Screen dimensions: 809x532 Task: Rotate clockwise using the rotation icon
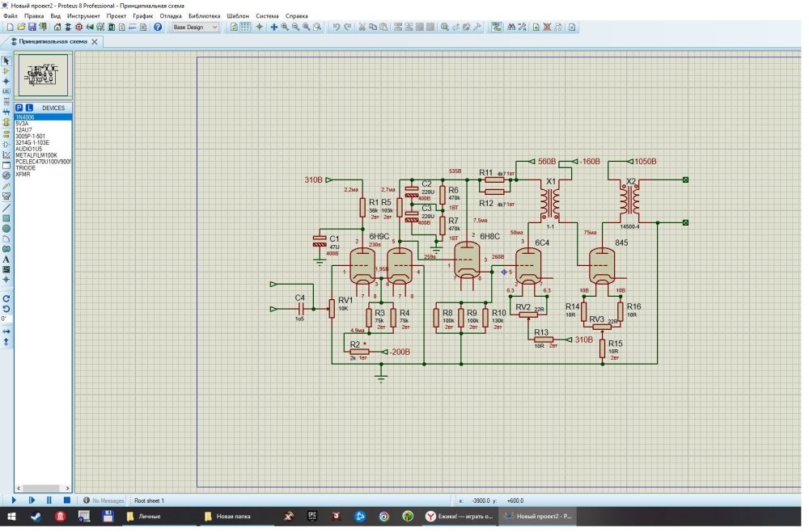[x=6, y=298]
